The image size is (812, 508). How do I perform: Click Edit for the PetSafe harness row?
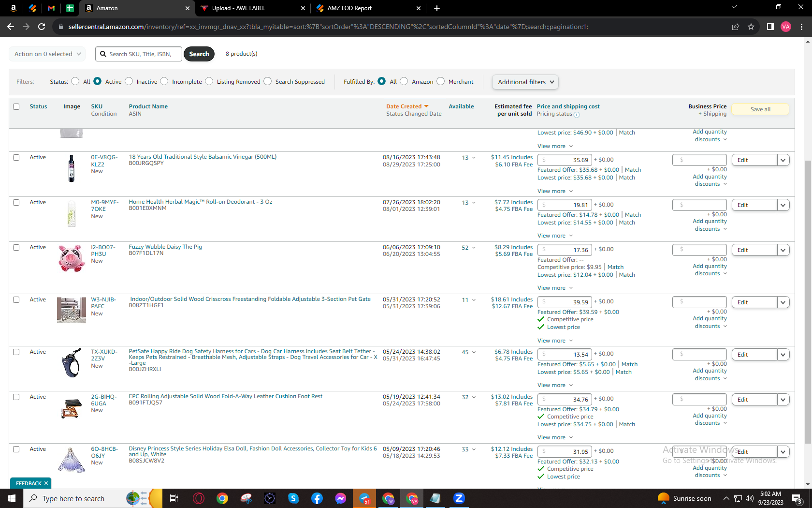point(754,355)
